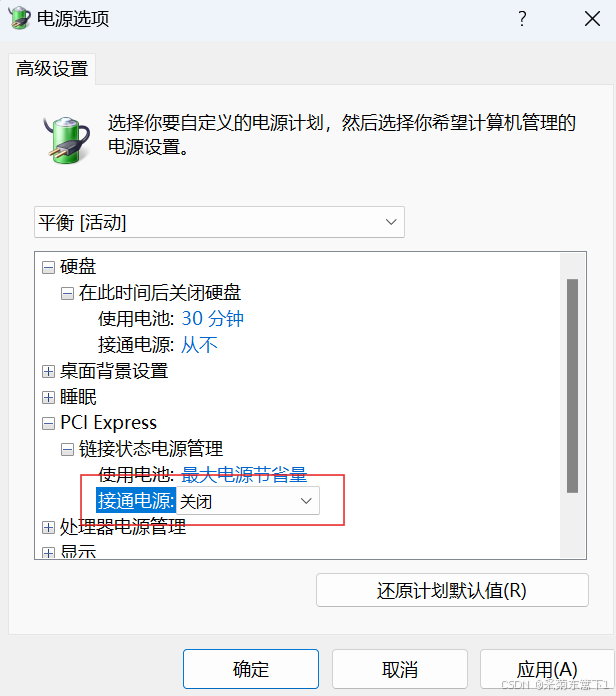Open the 平衡 [活动] power plan dropdown
Image resolution: width=616 pixels, height=696 pixels.
219,222
